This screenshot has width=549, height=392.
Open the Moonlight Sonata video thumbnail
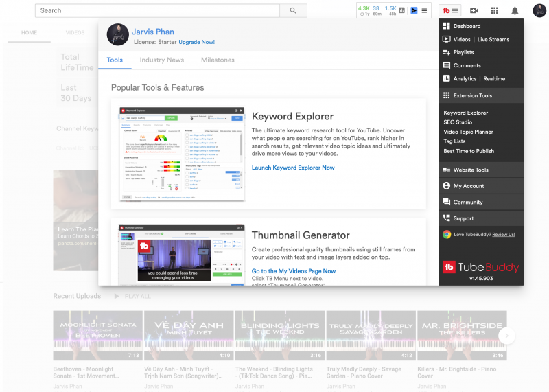98,336
